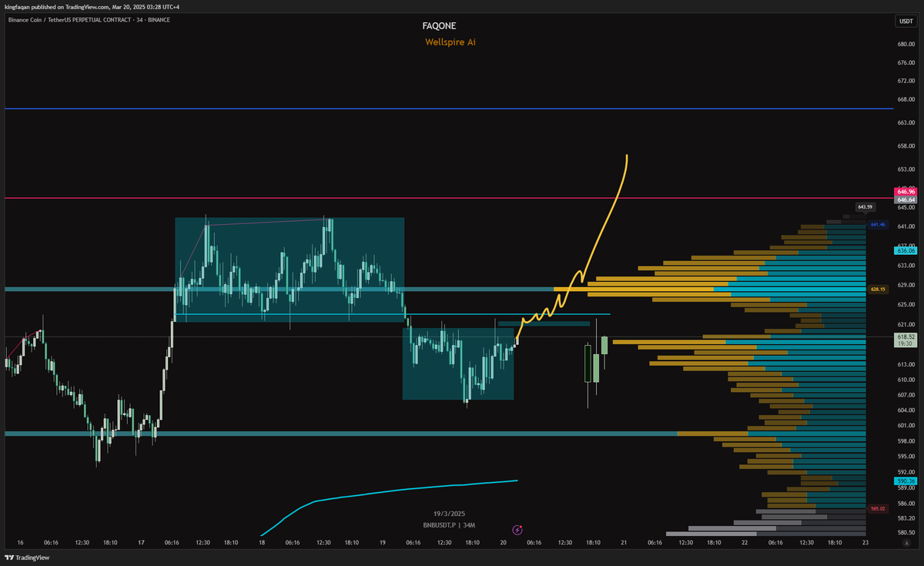The height and width of the screenshot is (566, 924).
Task: Toggle the 641.46 blue price flag
Action: pos(879,225)
